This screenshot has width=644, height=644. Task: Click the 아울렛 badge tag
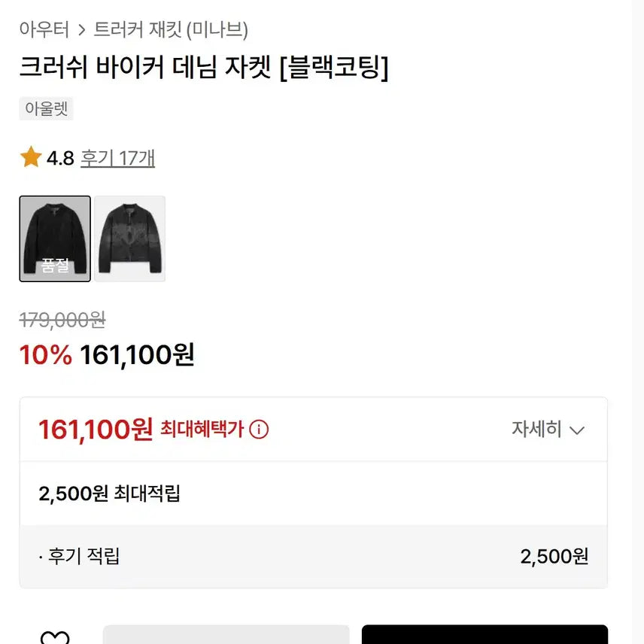pyautogui.click(x=46, y=108)
